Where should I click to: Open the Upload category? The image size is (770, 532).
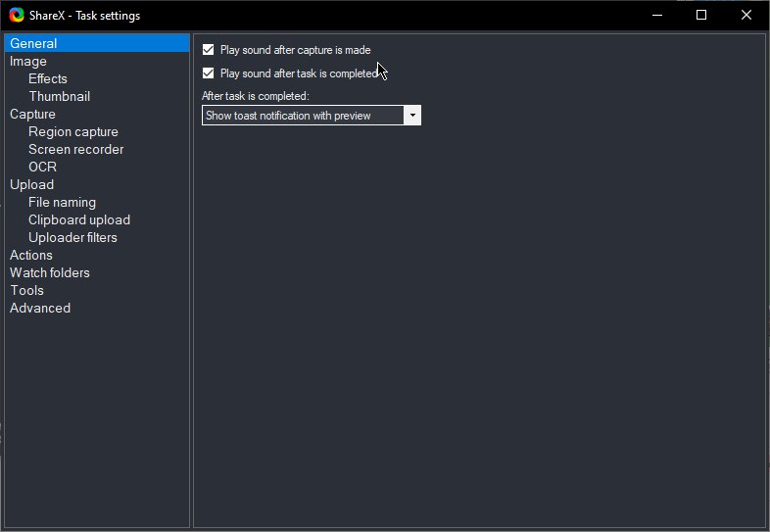click(x=31, y=185)
